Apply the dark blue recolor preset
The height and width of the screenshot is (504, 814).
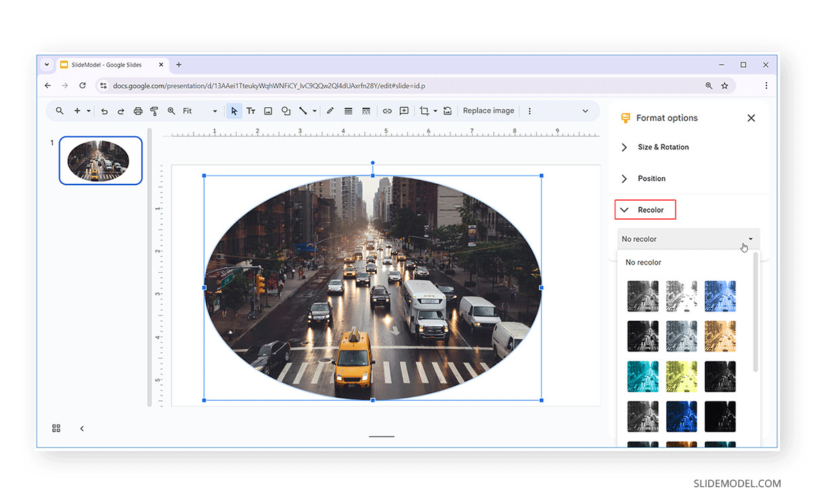tap(682, 416)
